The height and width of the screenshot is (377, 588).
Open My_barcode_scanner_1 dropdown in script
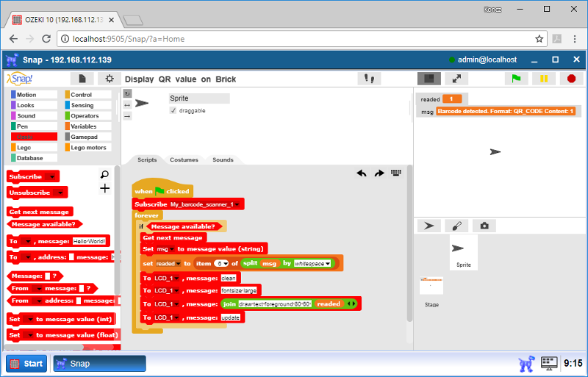(x=237, y=204)
